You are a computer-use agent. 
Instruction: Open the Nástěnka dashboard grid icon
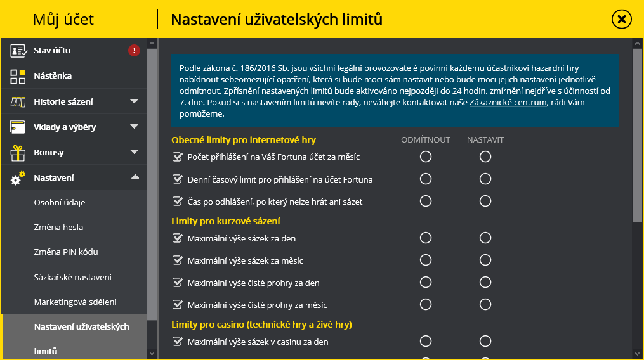pos(18,76)
